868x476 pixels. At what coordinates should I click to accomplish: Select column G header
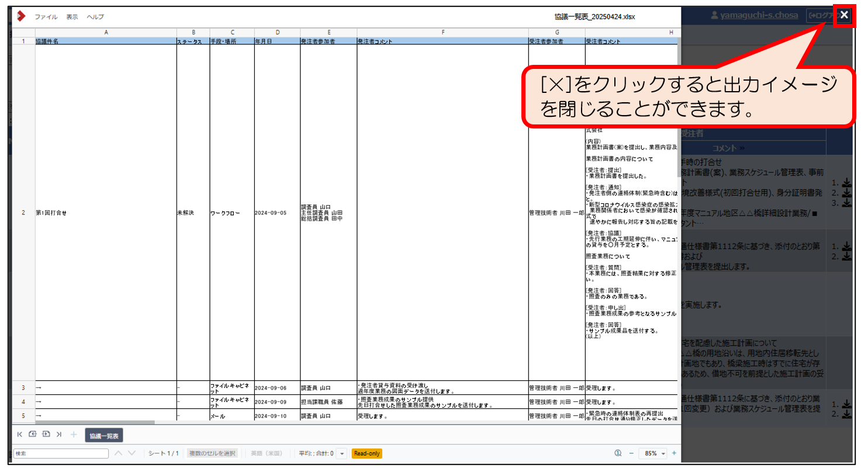[x=556, y=33]
